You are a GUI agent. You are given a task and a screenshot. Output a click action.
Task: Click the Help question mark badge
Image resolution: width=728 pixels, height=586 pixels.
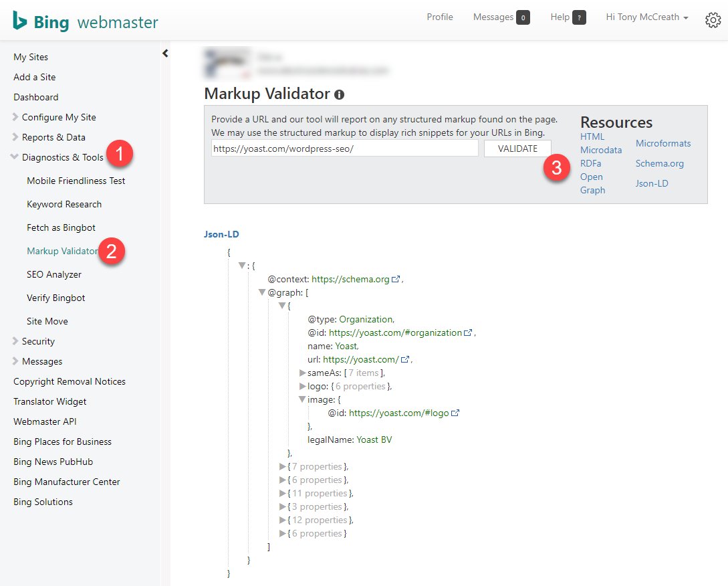pyautogui.click(x=579, y=17)
